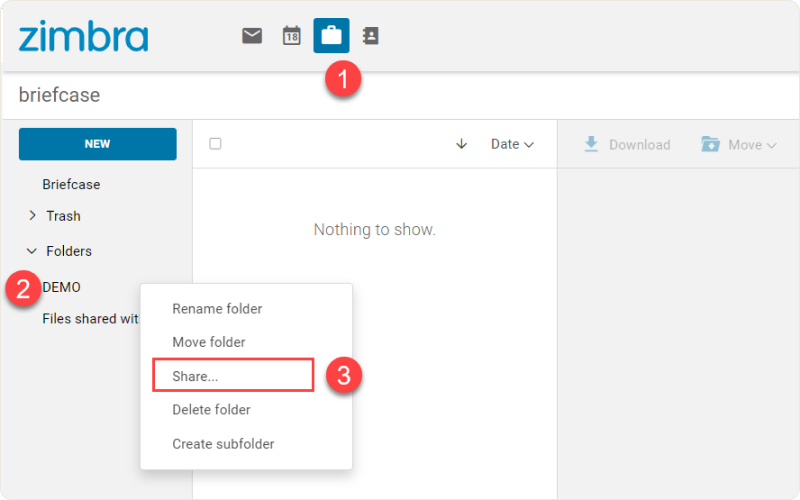800x500 pixels.
Task: Choose Rename folder from context menu
Action: tap(217, 309)
